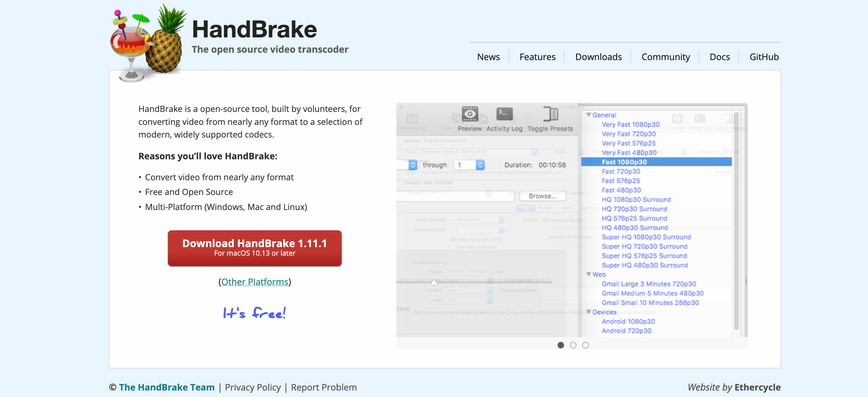Viewport: 868px width, 397px height.
Task: Click the Download HandBrake 1.11.1 button
Action: tap(255, 248)
